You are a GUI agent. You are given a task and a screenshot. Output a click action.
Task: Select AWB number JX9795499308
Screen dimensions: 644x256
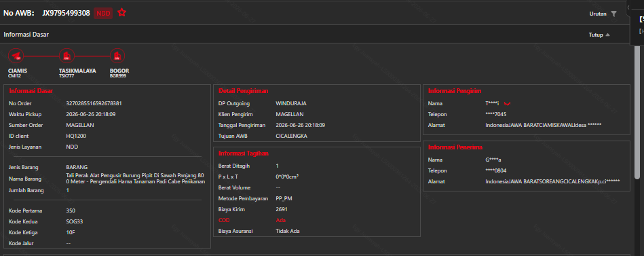(x=66, y=13)
